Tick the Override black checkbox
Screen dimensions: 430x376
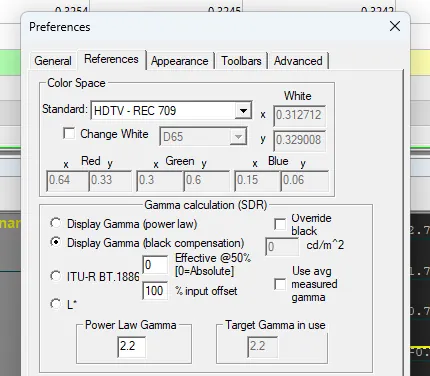click(280, 224)
